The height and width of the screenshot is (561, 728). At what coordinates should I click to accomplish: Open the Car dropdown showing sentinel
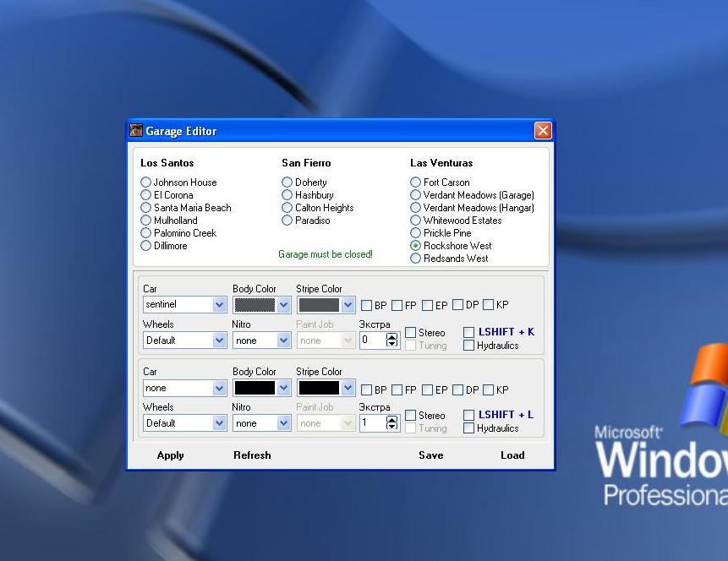tap(219, 305)
